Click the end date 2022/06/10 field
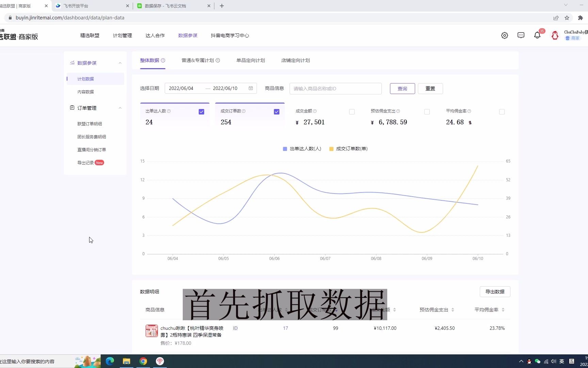This screenshot has height=368, width=588. click(225, 88)
